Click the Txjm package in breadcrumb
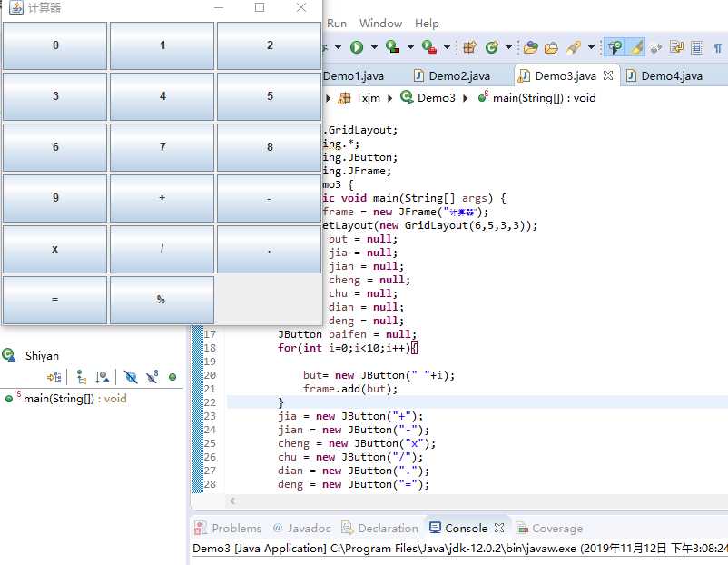 [359, 98]
